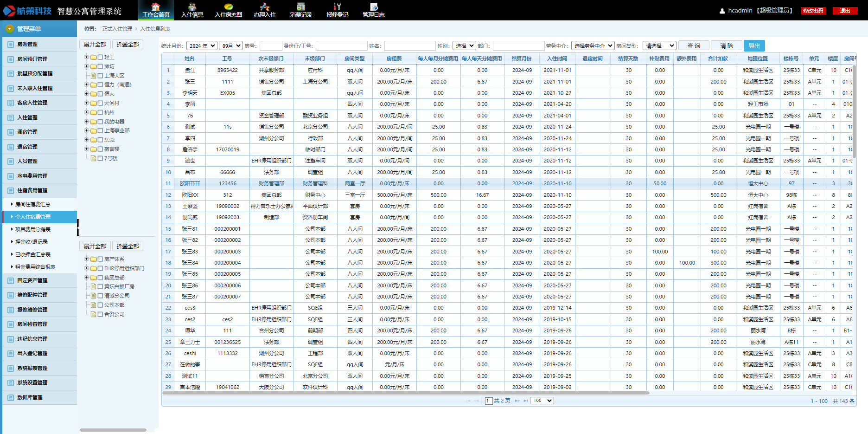Click the 管理菜单 round arrow icon
Viewport: 868px width, 434px height.
pos(9,29)
